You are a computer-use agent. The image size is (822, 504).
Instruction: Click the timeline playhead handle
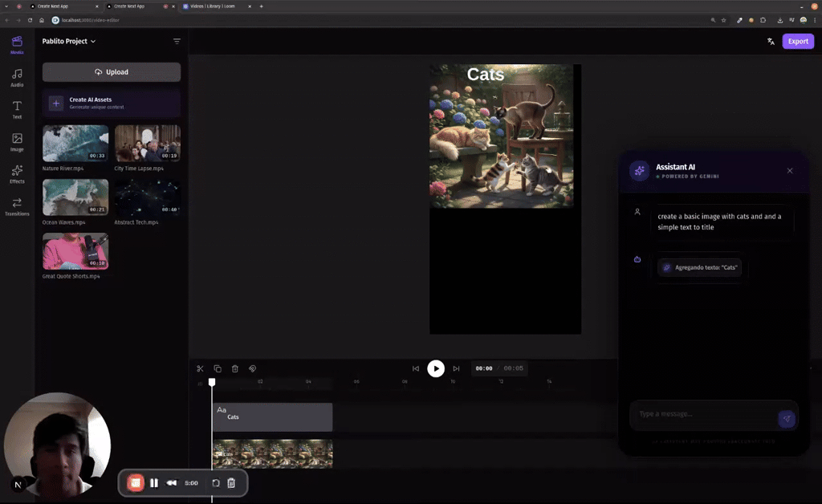tap(212, 382)
